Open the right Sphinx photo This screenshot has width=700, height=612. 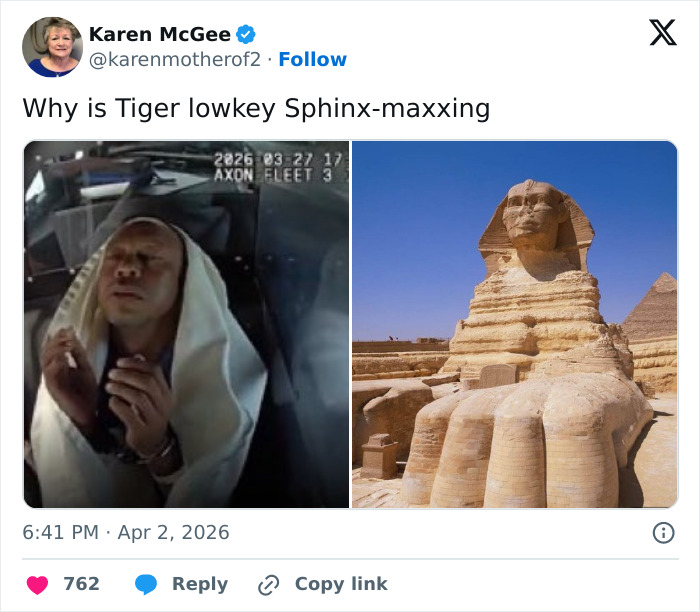(x=514, y=324)
